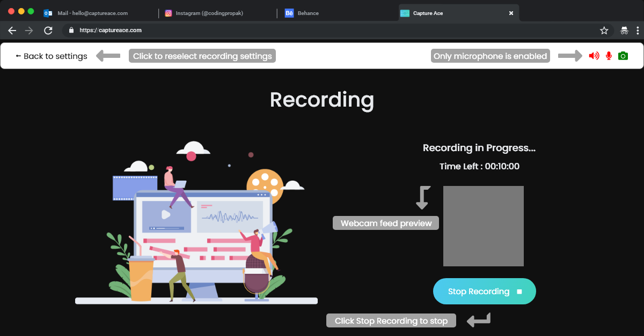The height and width of the screenshot is (336, 644).
Task: Click the captureace.com address bar
Action: pyautogui.click(x=322, y=31)
